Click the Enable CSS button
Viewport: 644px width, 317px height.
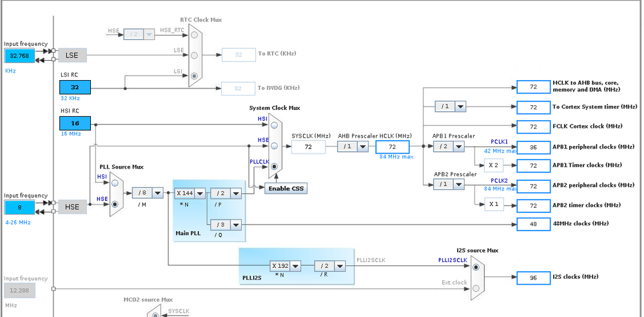pos(286,189)
